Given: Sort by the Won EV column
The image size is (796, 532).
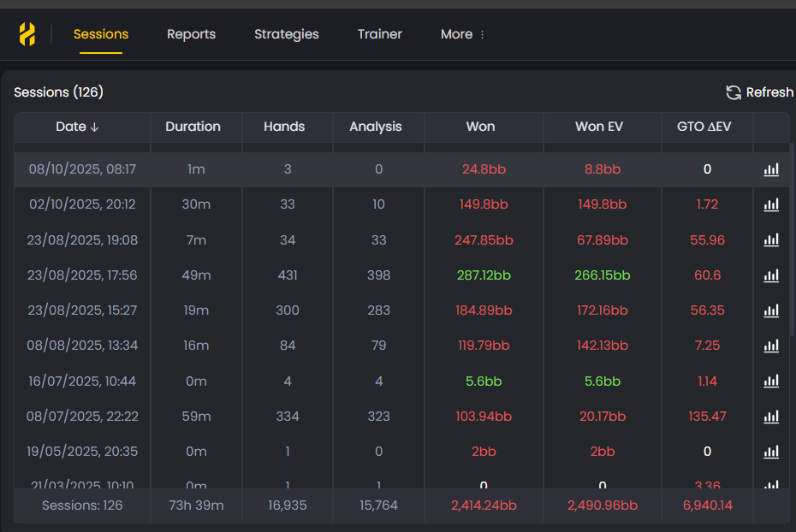Looking at the screenshot, I should coord(602,126).
